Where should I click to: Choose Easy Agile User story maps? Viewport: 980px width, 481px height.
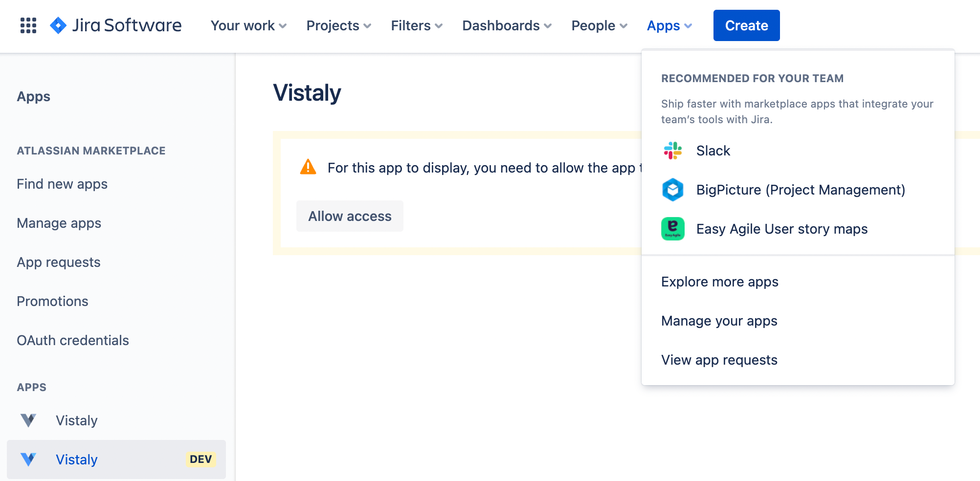(798, 229)
